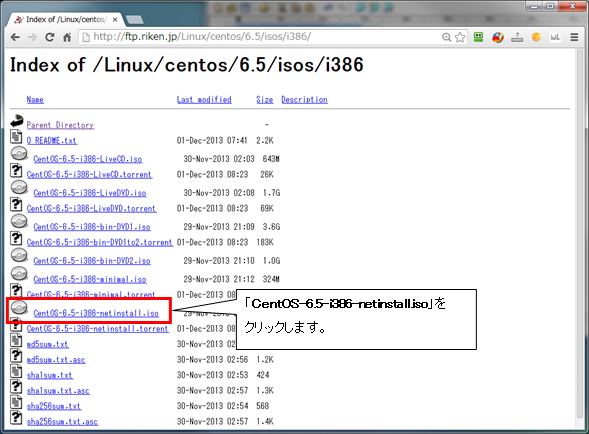Minimize the Chrome browser window
The width and height of the screenshot is (589, 434).
[x=533, y=6]
